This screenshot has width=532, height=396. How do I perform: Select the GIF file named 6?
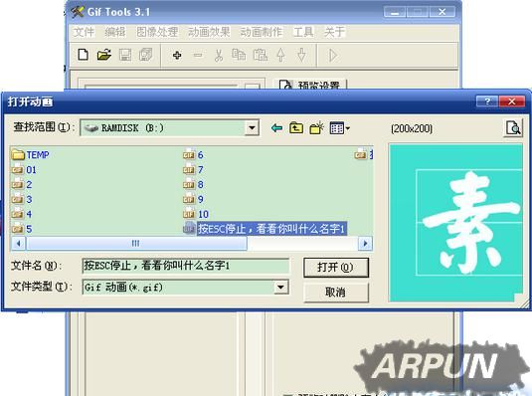[x=193, y=155]
